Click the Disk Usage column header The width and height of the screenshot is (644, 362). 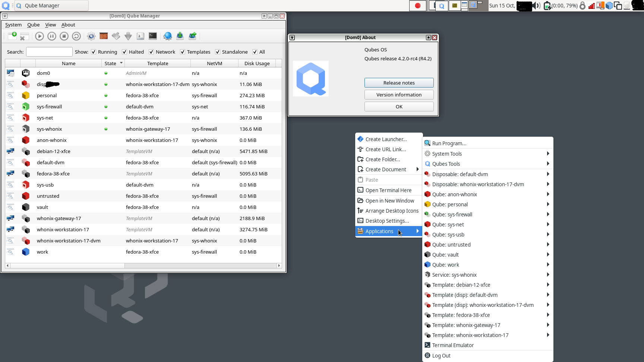coord(257,63)
